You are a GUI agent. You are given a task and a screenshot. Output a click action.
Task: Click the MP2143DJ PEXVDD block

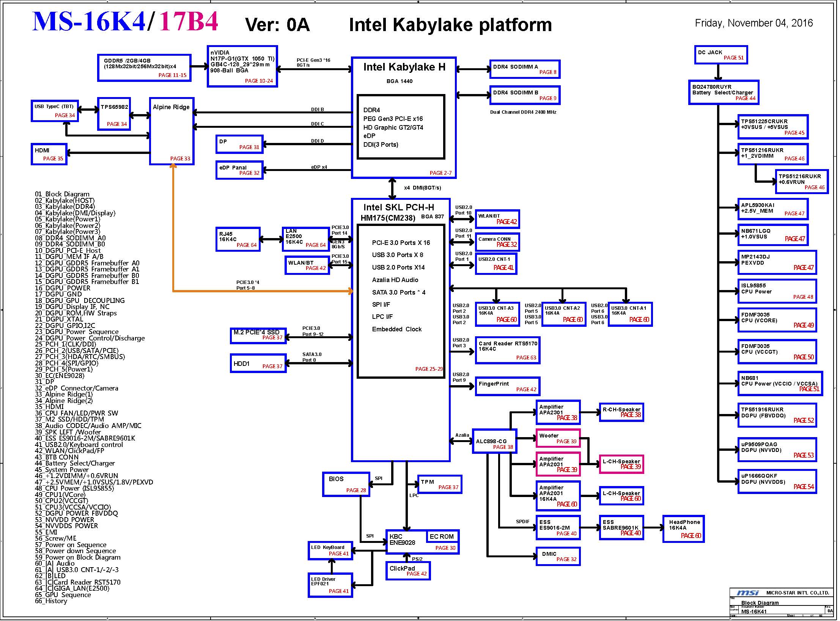[x=777, y=262]
